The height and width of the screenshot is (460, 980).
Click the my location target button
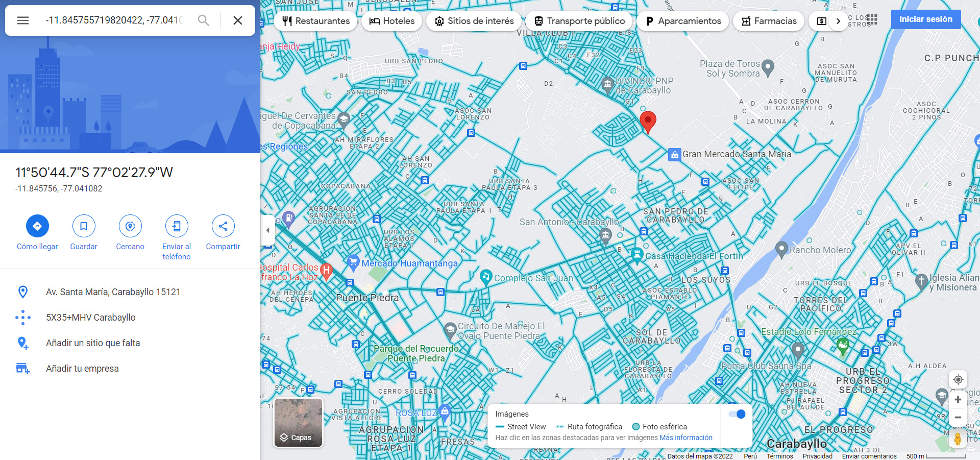point(958,379)
